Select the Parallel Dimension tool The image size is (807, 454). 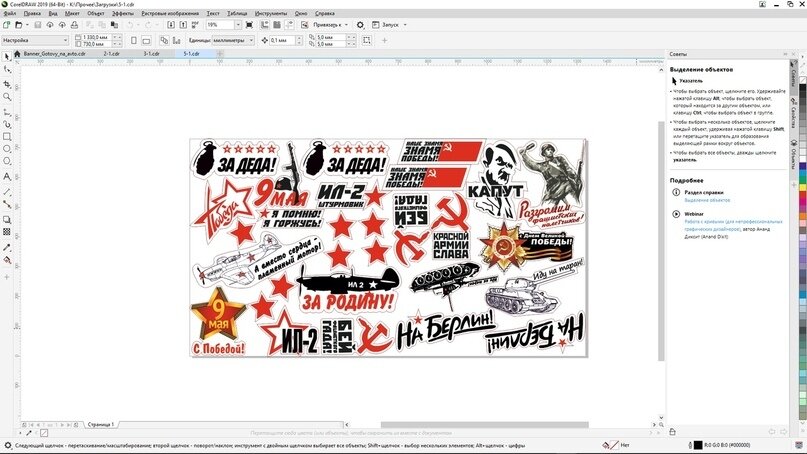[7, 191]
